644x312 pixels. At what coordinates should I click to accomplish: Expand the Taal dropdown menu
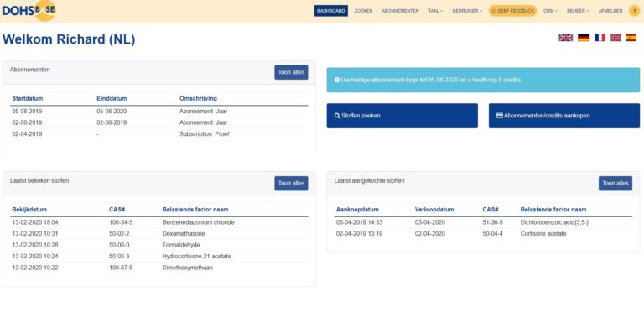click(435, 11)
